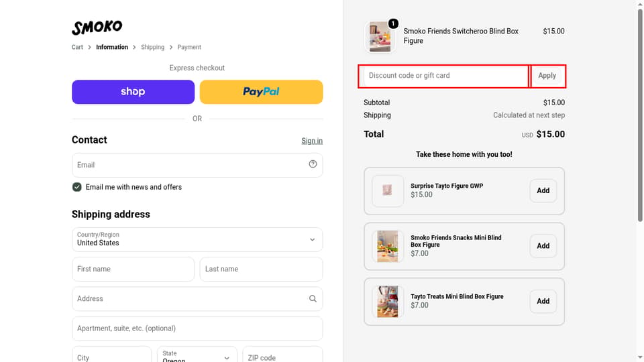Image resolution: width=644 pixels, height=362 pixels.
Task: Click the Contact heading
Action: coord(89,140)
